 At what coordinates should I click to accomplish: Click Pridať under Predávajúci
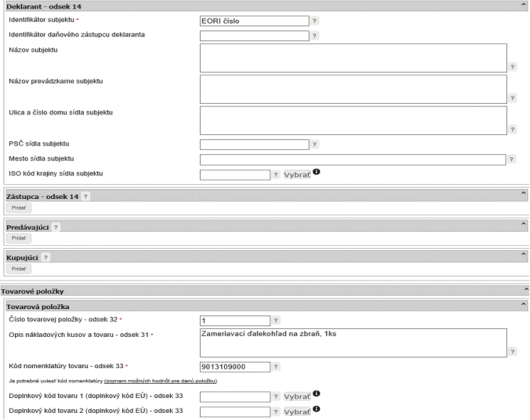point(18,238)
